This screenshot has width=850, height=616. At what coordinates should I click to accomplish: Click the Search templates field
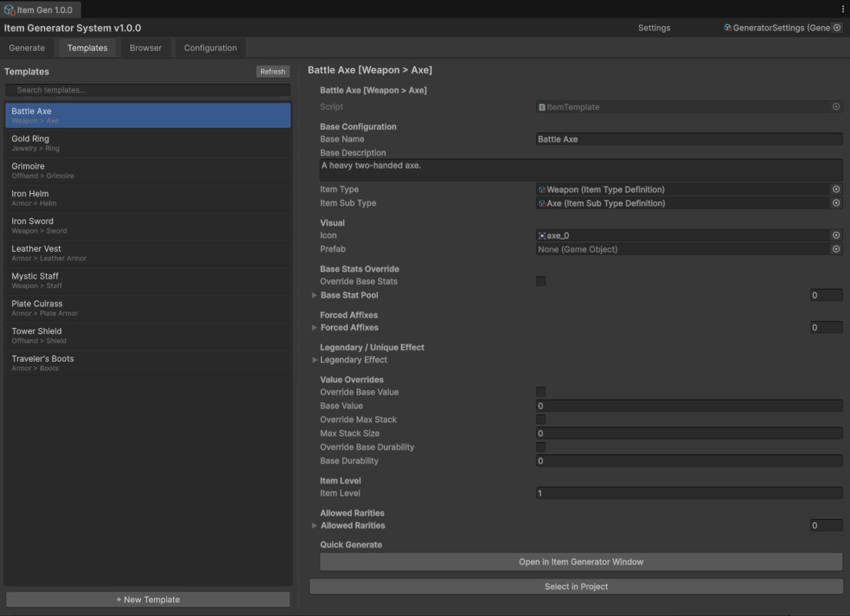(148, 90)
